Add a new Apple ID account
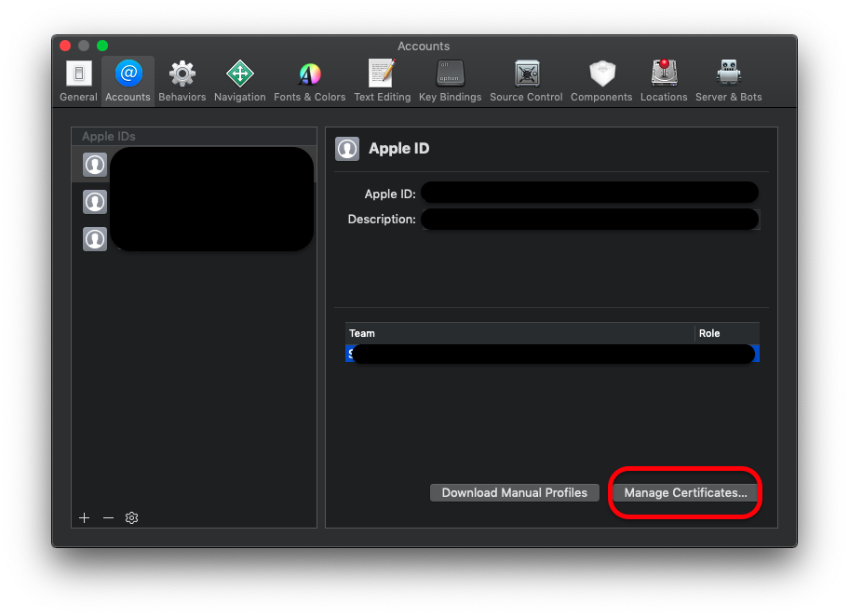The image size is (849, 616). pyautogui.click(x=85, y=518)
